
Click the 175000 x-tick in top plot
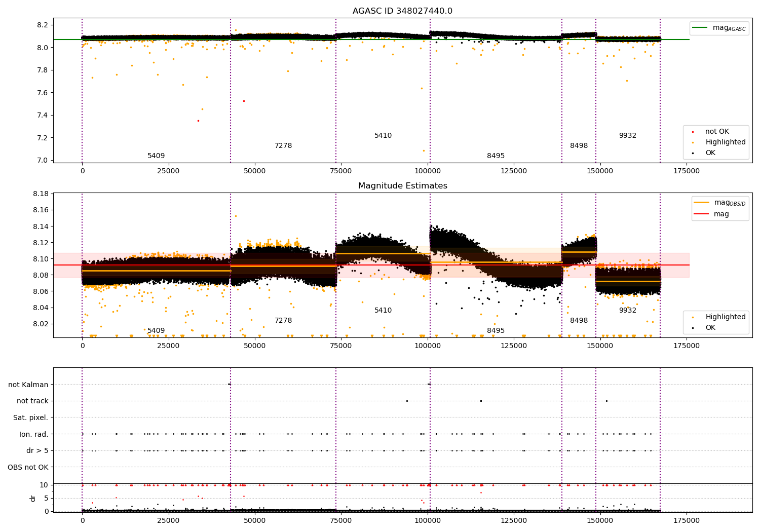click(x=687, y=171)
